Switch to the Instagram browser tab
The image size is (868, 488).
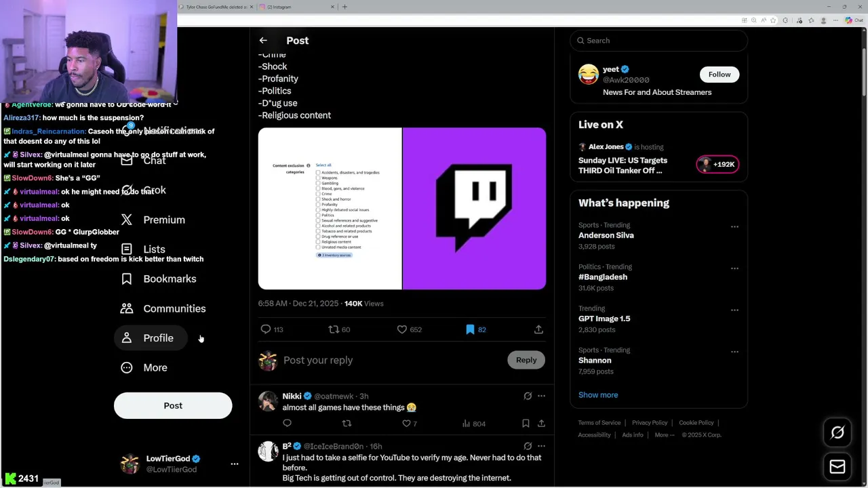pyautogui.click(x=296, y=7)
